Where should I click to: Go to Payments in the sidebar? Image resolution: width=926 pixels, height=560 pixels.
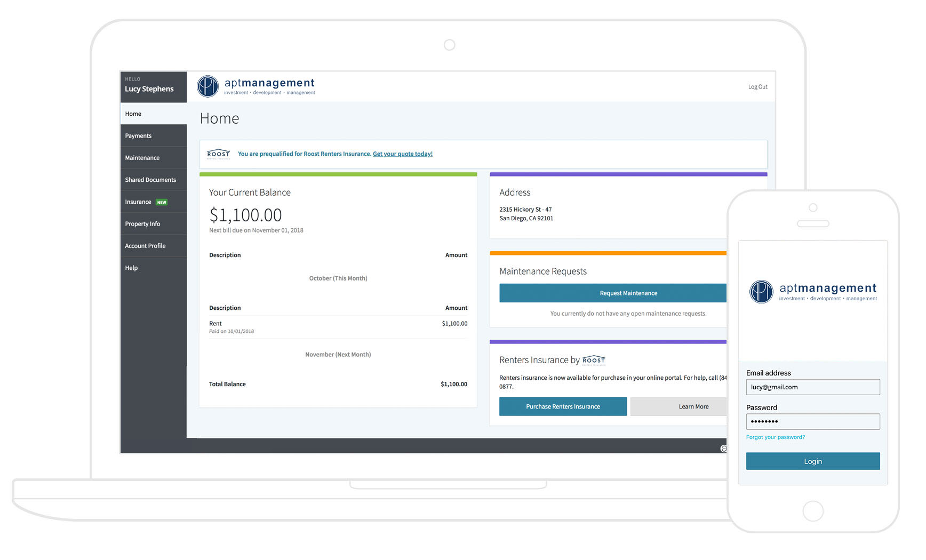(x=138, y=136)
